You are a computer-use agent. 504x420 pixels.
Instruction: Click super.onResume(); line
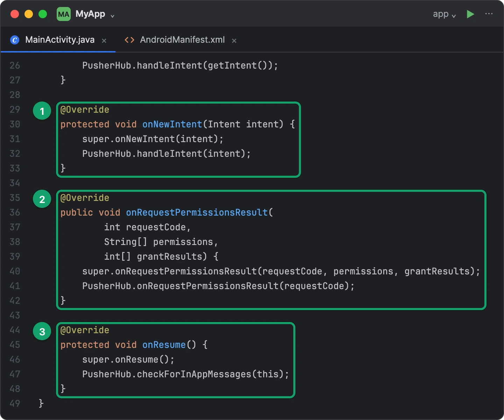(128, 359)
